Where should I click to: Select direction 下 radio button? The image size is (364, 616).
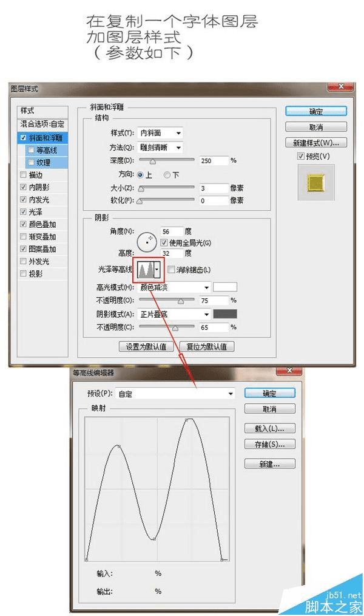pyautogui.click(x=167, y=175)
